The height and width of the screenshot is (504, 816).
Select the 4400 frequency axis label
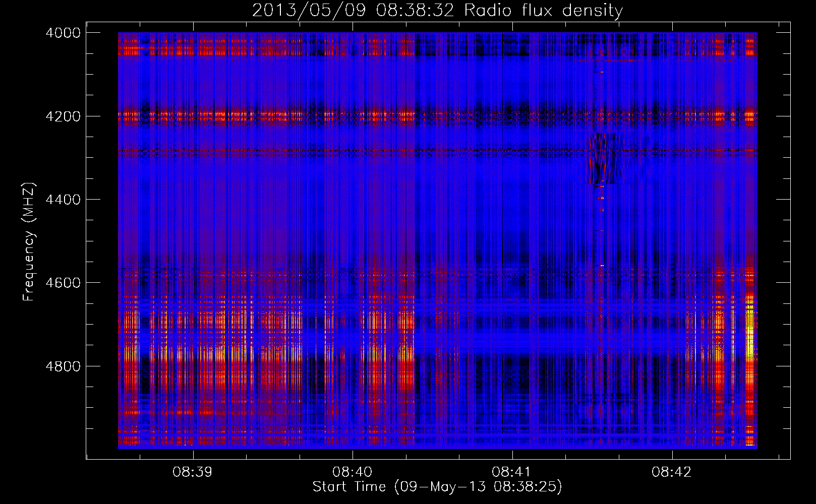63,200
